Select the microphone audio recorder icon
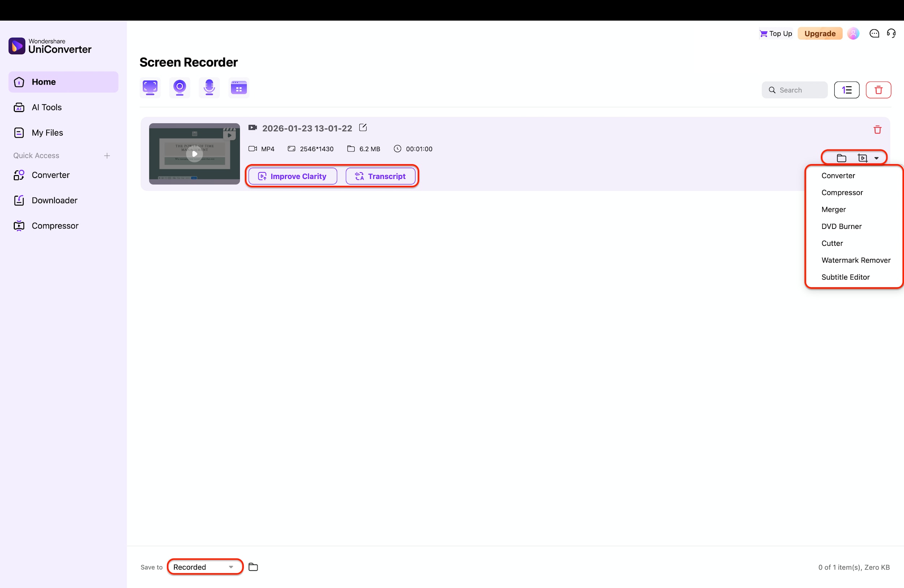The height and width of the screenshot is (588, 904). tap(209, 88)
